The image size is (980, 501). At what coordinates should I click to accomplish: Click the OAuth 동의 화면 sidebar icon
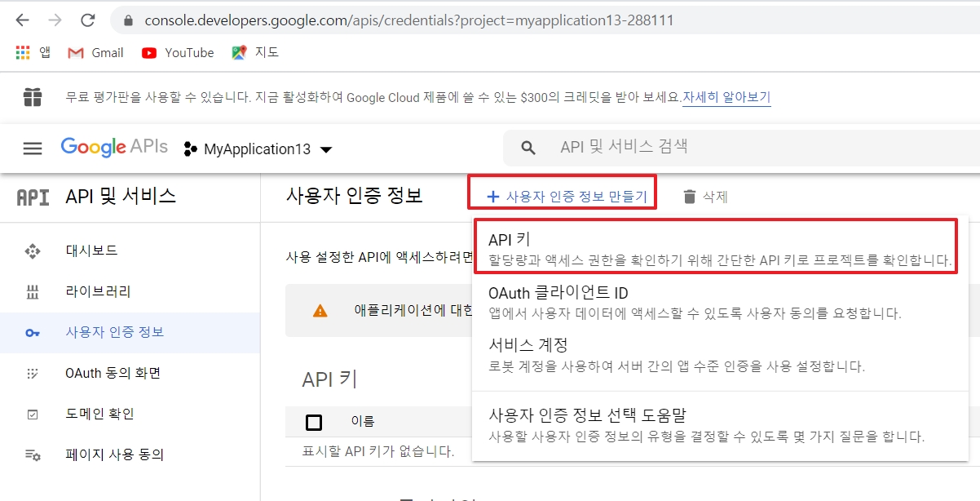coord(33,374)
